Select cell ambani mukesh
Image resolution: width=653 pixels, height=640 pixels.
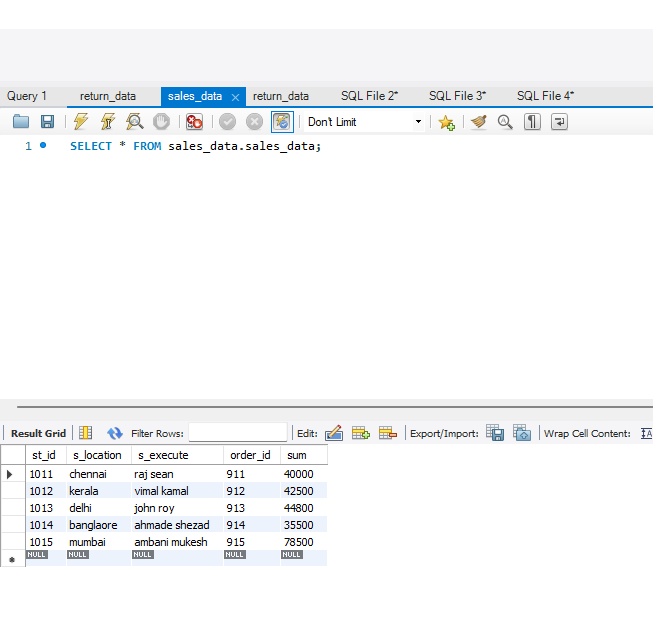pos(177,542)
